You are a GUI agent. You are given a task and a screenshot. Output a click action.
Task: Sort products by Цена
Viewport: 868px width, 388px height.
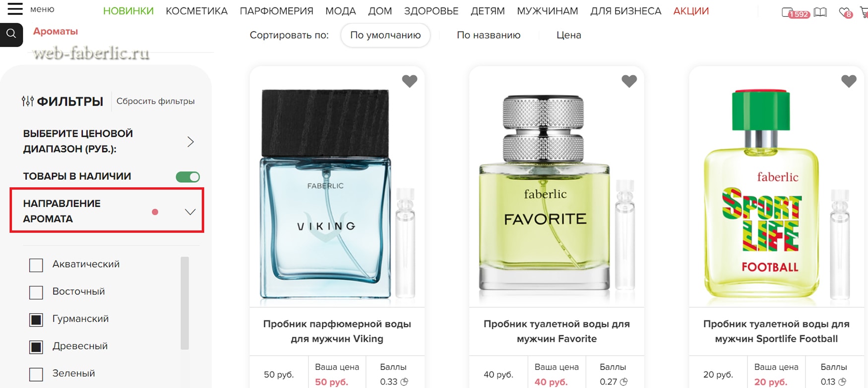(568, 35)
